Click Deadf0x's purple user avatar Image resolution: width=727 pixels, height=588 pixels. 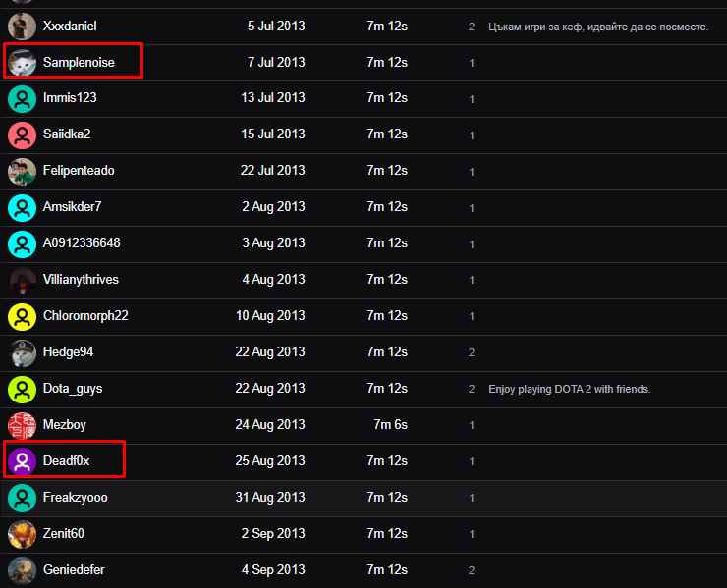[x=22, y=461]
